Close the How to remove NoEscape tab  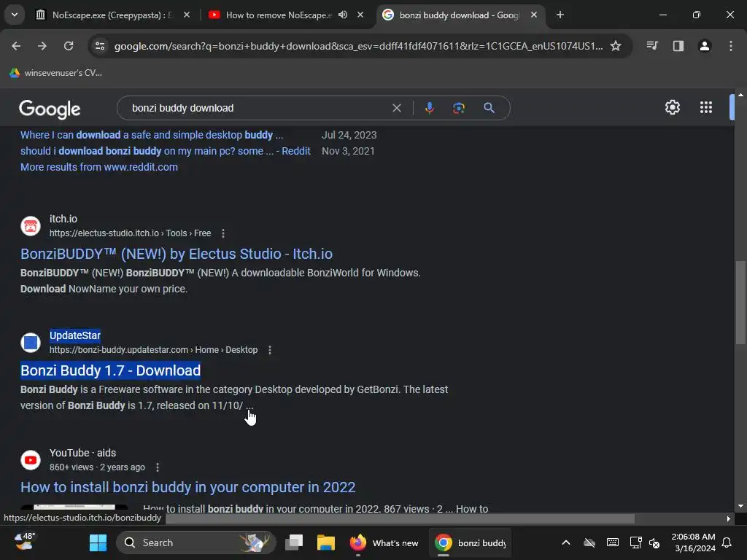[x=360, y=15]
